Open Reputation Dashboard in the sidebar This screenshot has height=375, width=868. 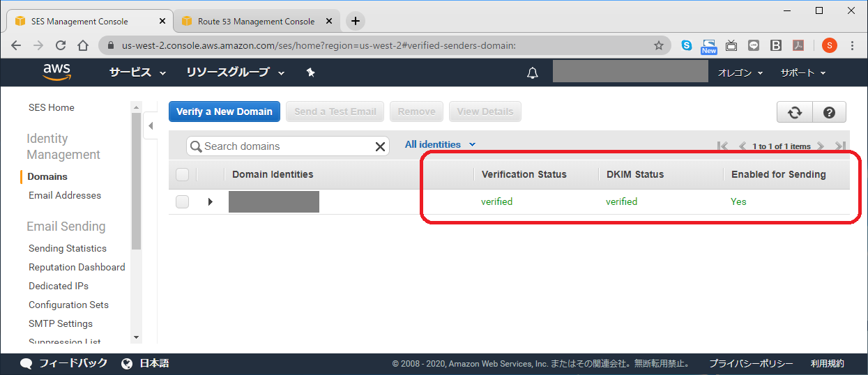click(x=77, y=267)
